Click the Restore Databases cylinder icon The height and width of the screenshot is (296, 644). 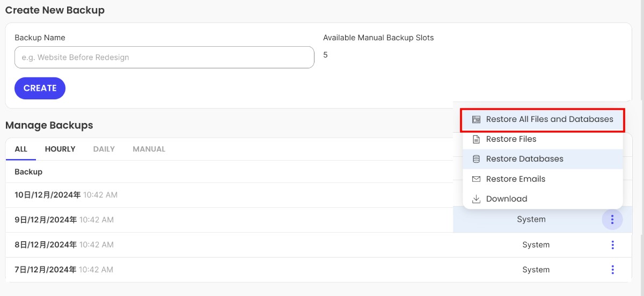pos(476,160)
